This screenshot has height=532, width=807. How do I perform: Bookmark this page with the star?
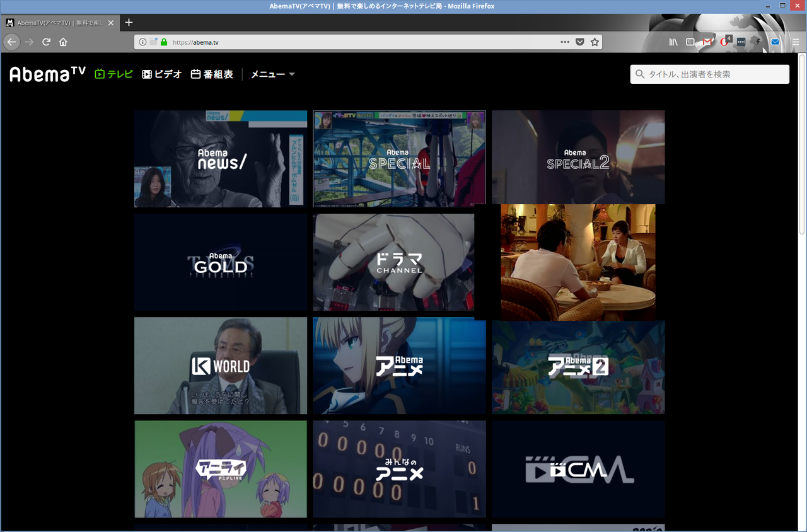click(595, 42)
